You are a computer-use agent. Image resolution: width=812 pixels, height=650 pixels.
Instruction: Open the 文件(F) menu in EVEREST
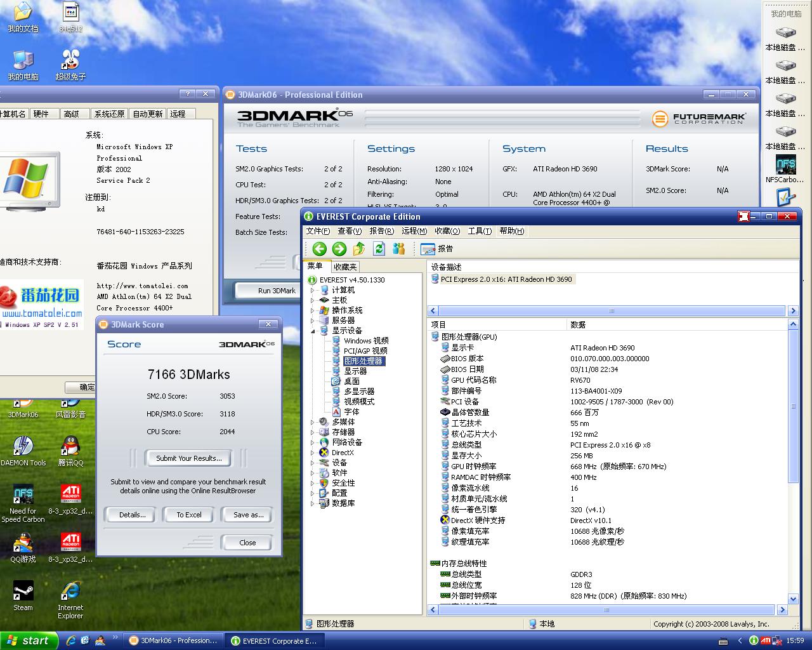tap(318, 231)
